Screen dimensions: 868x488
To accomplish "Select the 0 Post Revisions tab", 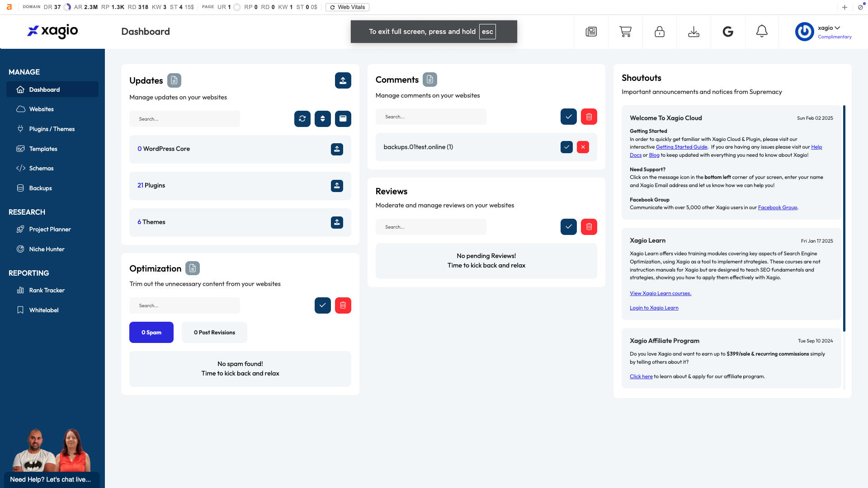I will coord(214,332).
